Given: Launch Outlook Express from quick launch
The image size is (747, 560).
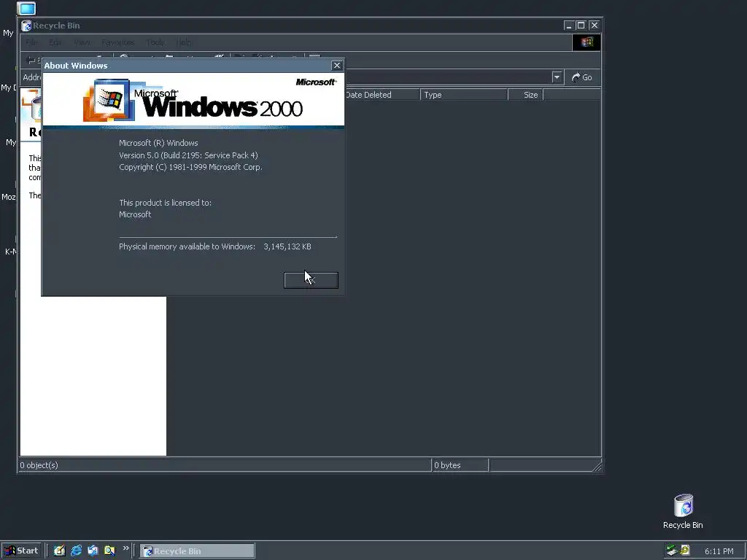Looking at the screenshot, I should coord(93,551).
